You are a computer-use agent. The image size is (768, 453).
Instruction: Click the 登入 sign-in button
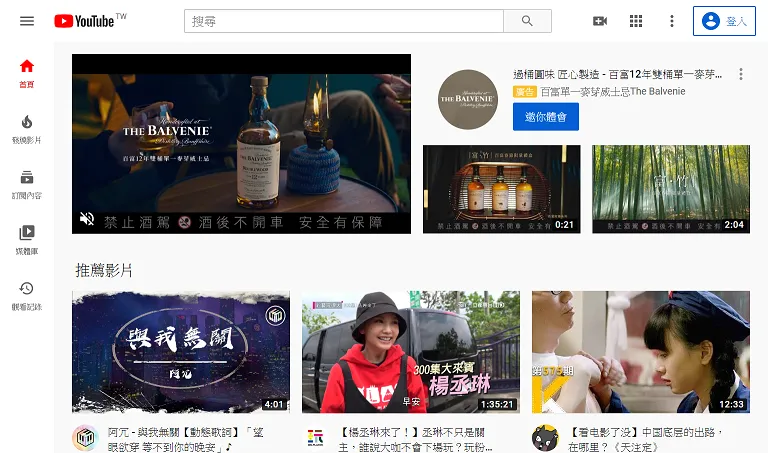pyautogui.click(x=724, y=21)
